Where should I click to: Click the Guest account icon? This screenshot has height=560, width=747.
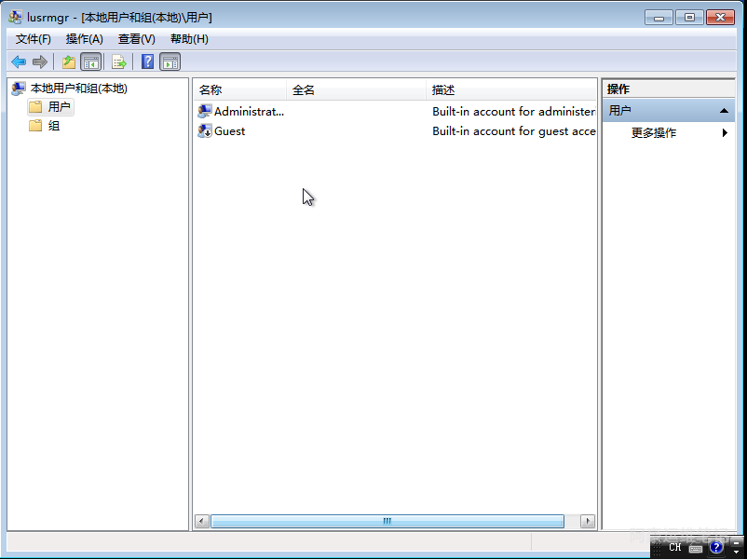point(206,131)
